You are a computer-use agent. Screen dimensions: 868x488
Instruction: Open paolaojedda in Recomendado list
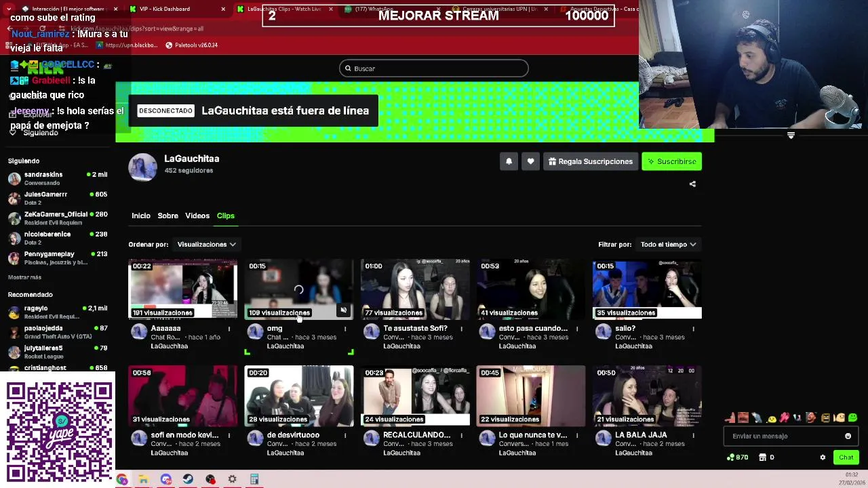tap(58, 332)
